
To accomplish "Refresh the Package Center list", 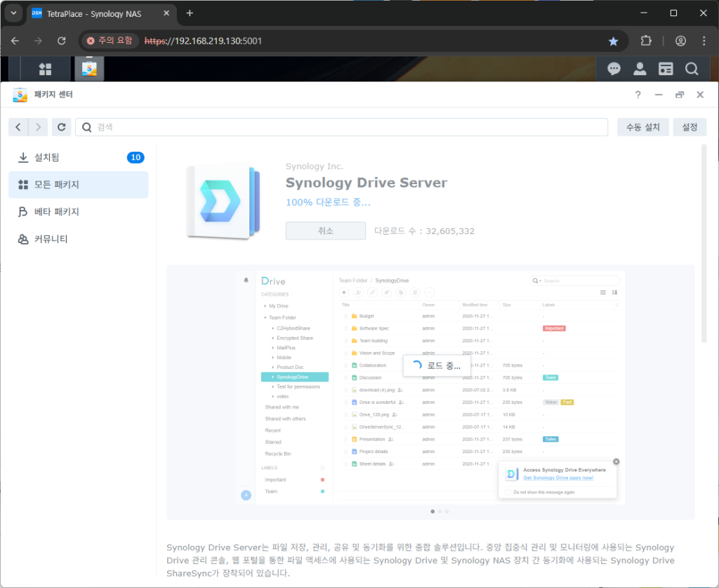I will pos(62,127).
